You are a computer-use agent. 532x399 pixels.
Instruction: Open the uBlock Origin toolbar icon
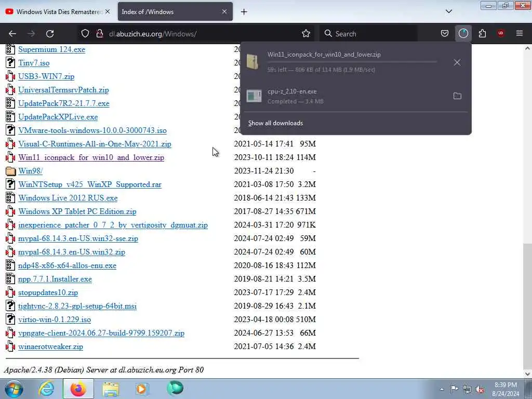(x=501, y=34)
